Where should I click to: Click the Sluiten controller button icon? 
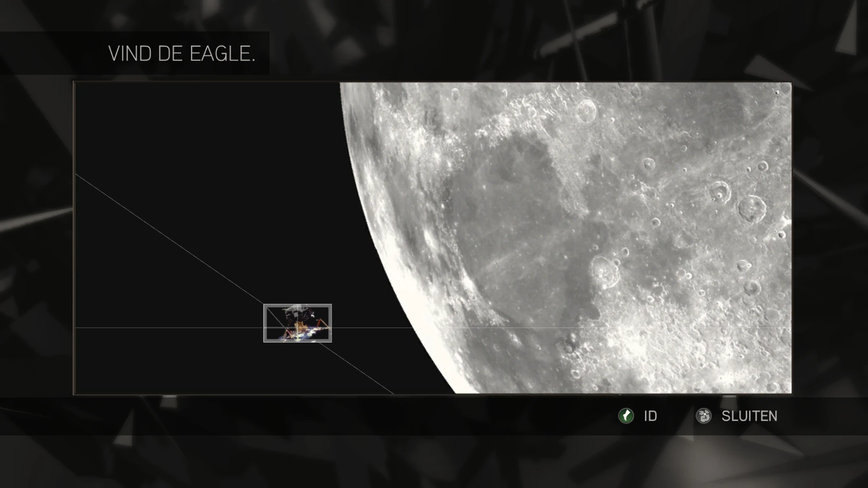tap(704, 416)
